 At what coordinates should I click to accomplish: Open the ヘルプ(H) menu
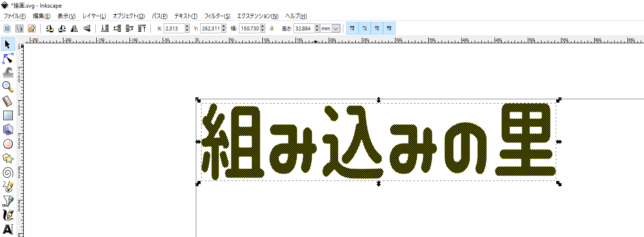click(296, 16)
